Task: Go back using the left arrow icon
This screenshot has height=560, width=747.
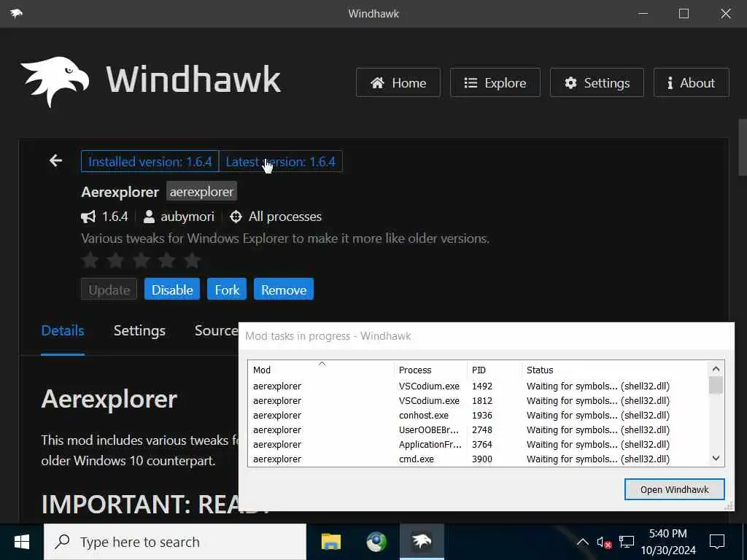Action: (x=55, y=161)
